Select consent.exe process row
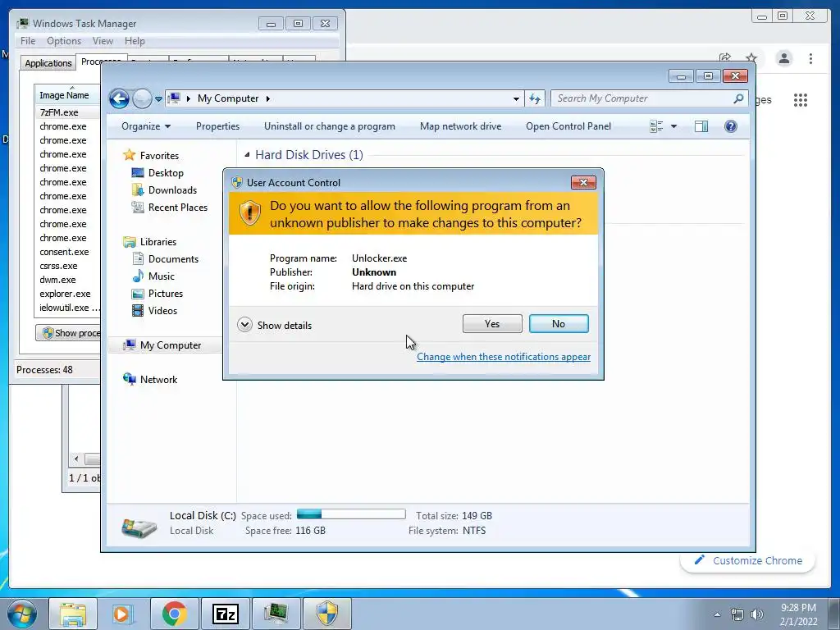The height and width of the screenshot is (630, 840). pos(67,252)
